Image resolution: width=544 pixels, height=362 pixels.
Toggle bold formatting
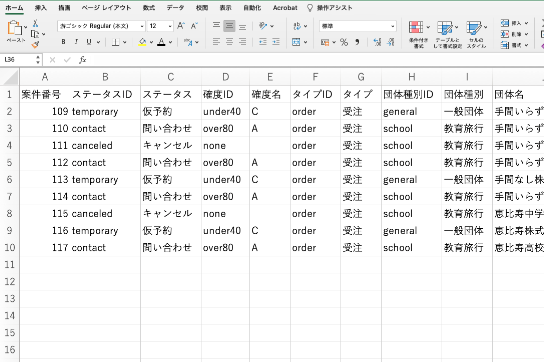tap(63, 42)
